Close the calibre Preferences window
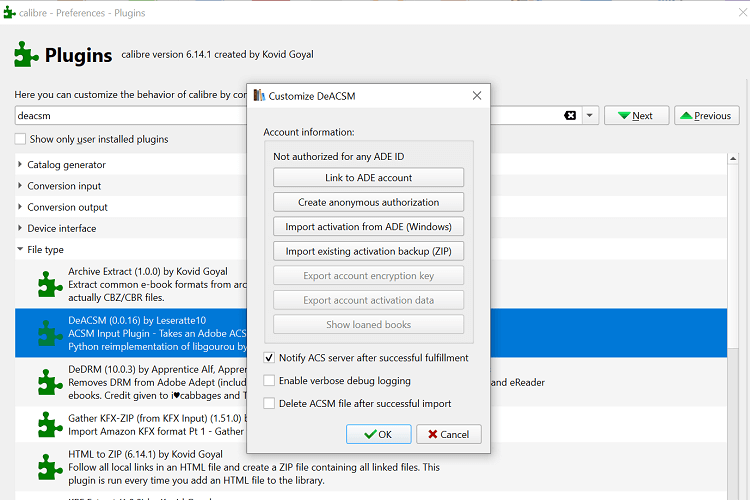Screen dimensions: 750x500 (x=743, y=12)
